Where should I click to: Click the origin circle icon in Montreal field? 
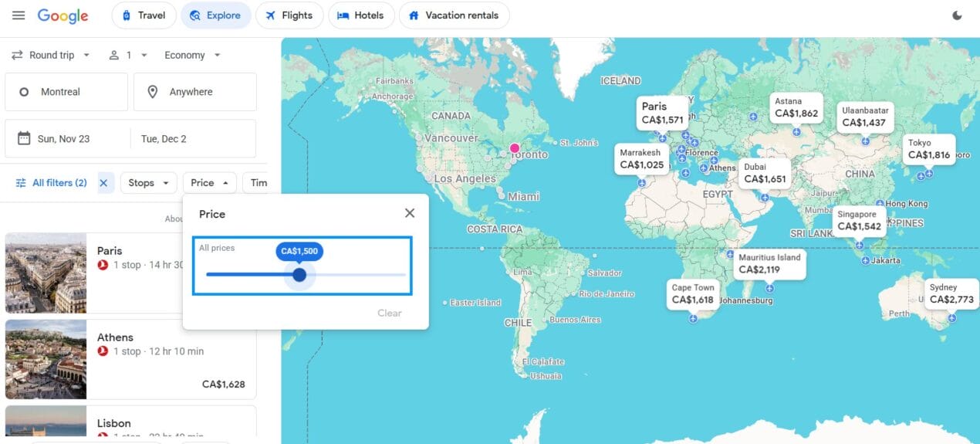tap(24, 92)
